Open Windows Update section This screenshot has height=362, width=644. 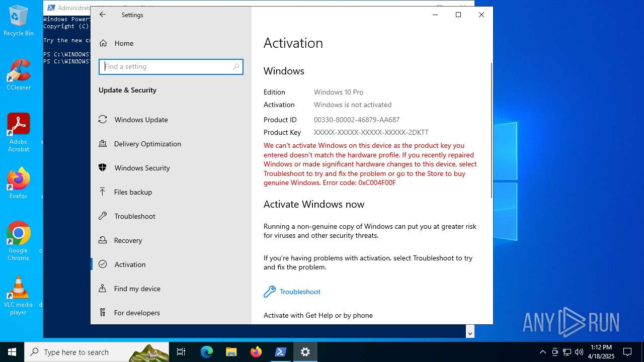171,120
